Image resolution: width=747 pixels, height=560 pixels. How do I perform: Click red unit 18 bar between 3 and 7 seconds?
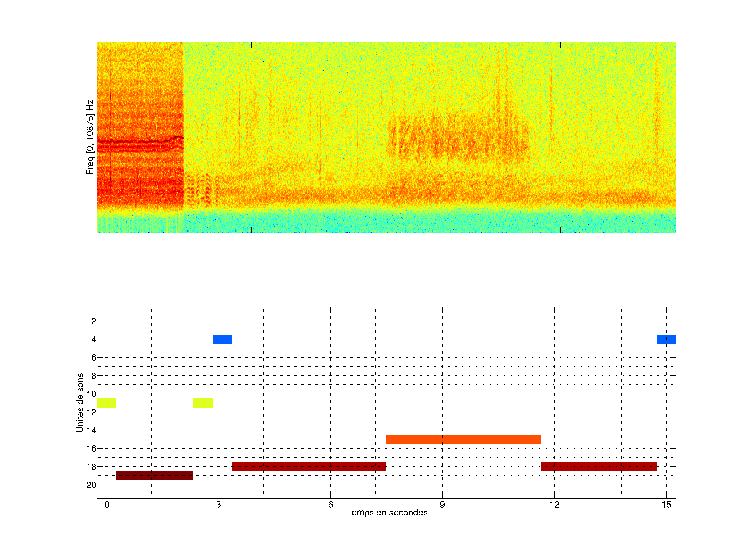309,466
